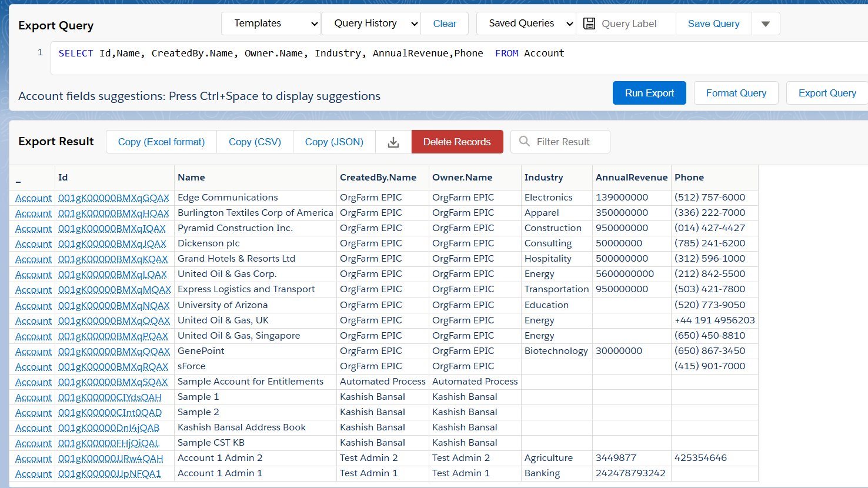Copy results as CSV
This screenshot has height=488, width=868.
[x=255, y=142]
